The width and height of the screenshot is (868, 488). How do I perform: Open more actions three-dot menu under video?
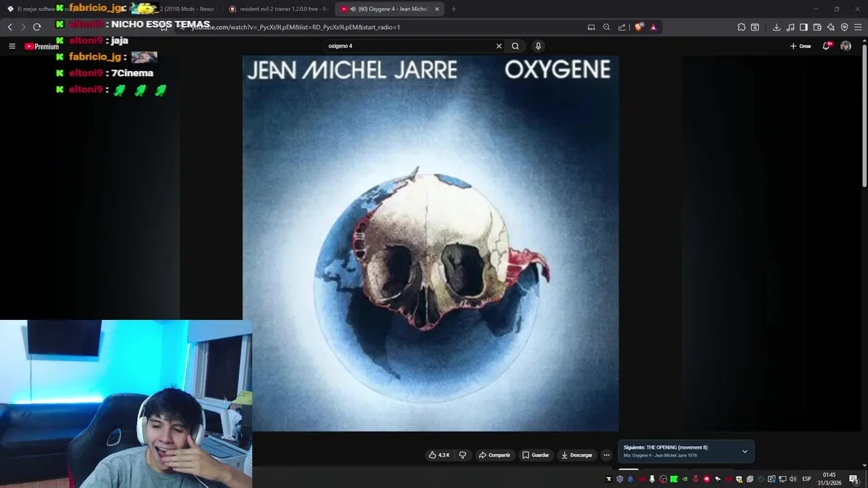click(606, 455)
